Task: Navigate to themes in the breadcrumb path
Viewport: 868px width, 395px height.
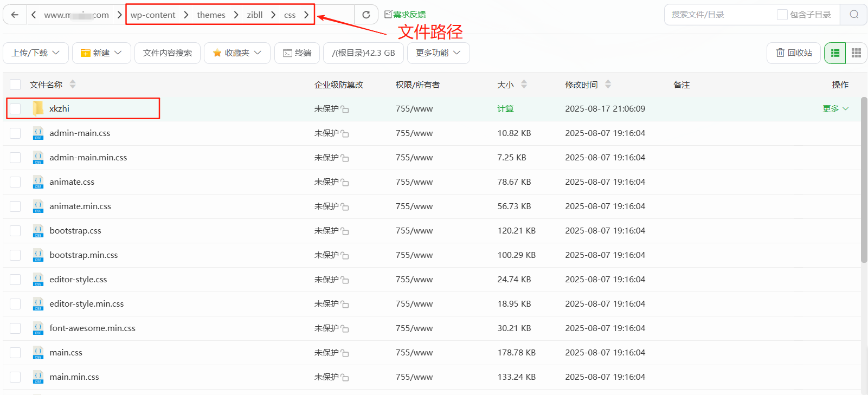Action: (x=211, y=15)
